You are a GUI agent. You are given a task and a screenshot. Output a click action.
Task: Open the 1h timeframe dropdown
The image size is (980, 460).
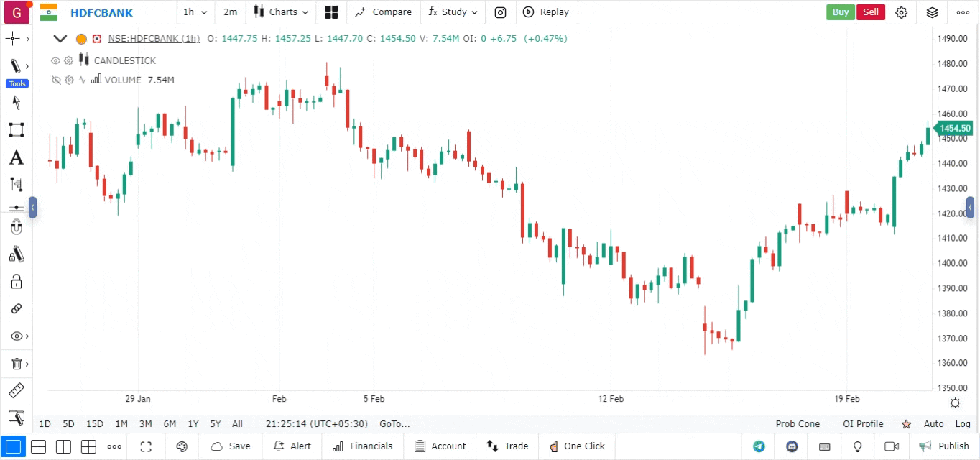pos(195,12)
